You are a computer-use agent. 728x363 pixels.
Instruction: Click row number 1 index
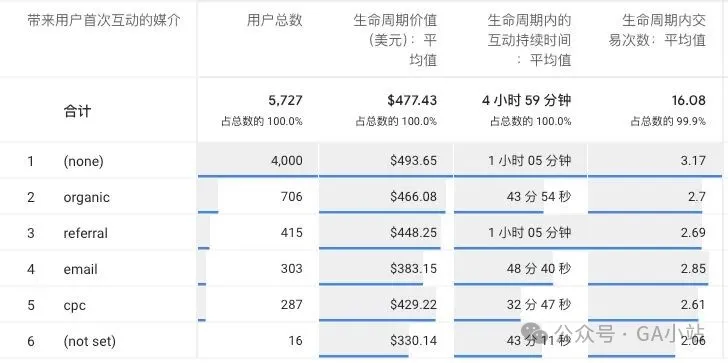pyautogui.click(x=31, y=161)
